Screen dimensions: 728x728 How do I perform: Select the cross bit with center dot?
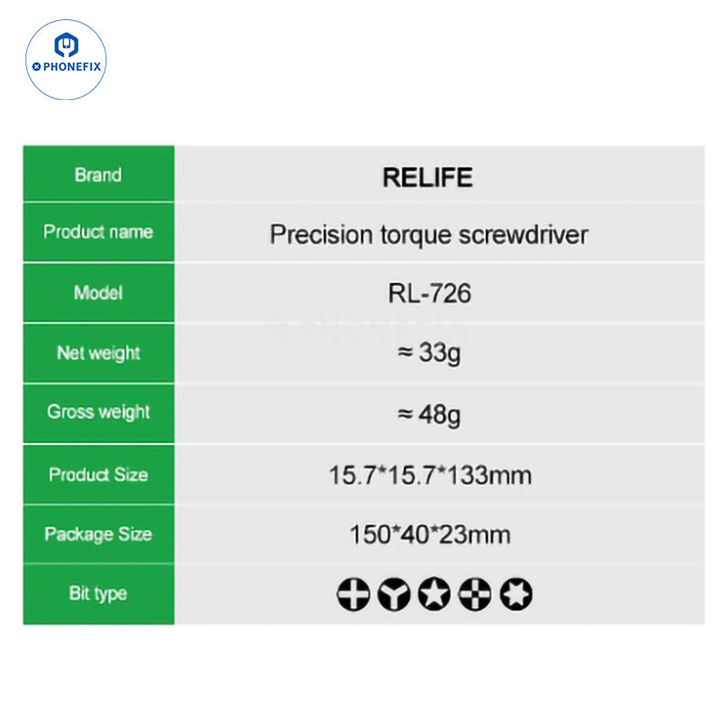(475, 594)
